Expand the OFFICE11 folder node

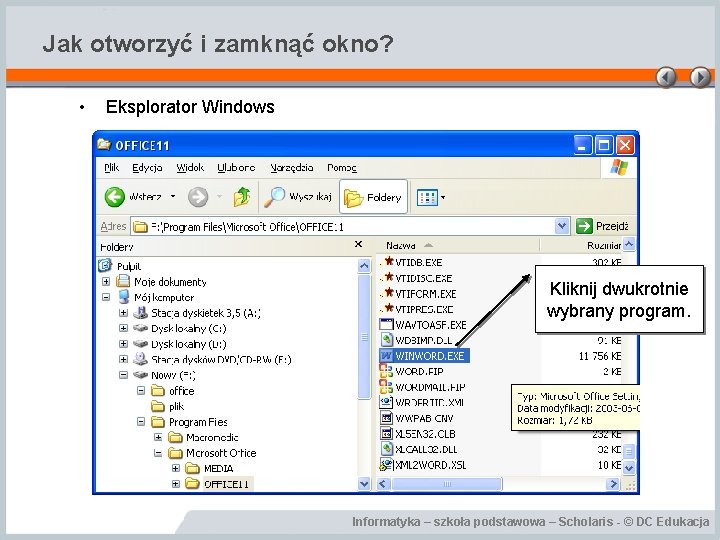click(175, 484)
